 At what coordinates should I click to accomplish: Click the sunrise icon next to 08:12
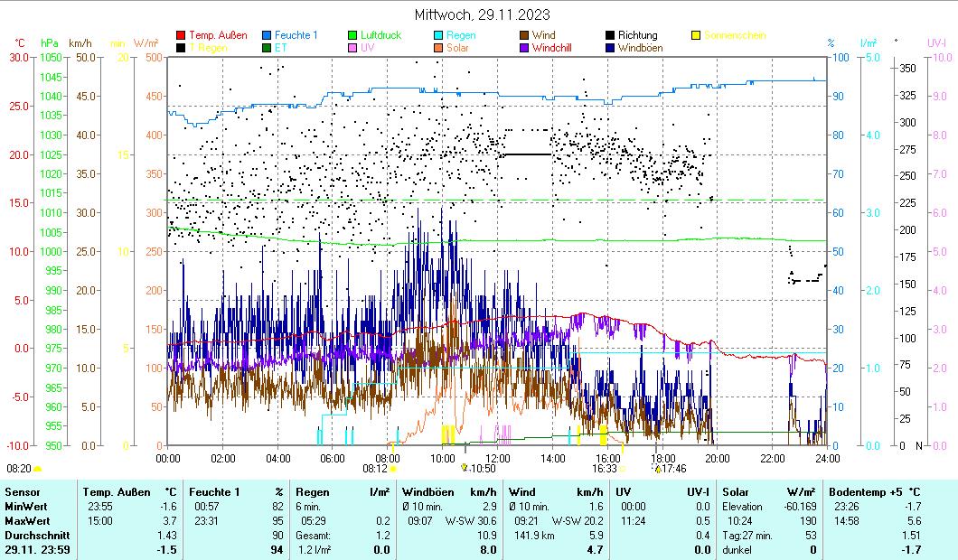(x=393, y=469)
